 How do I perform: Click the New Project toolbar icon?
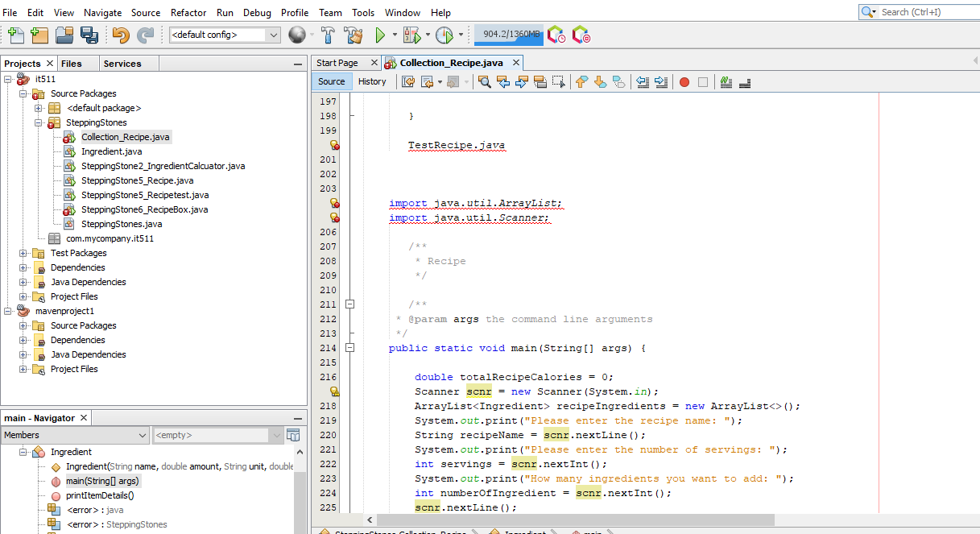click(x=38, y=35)
